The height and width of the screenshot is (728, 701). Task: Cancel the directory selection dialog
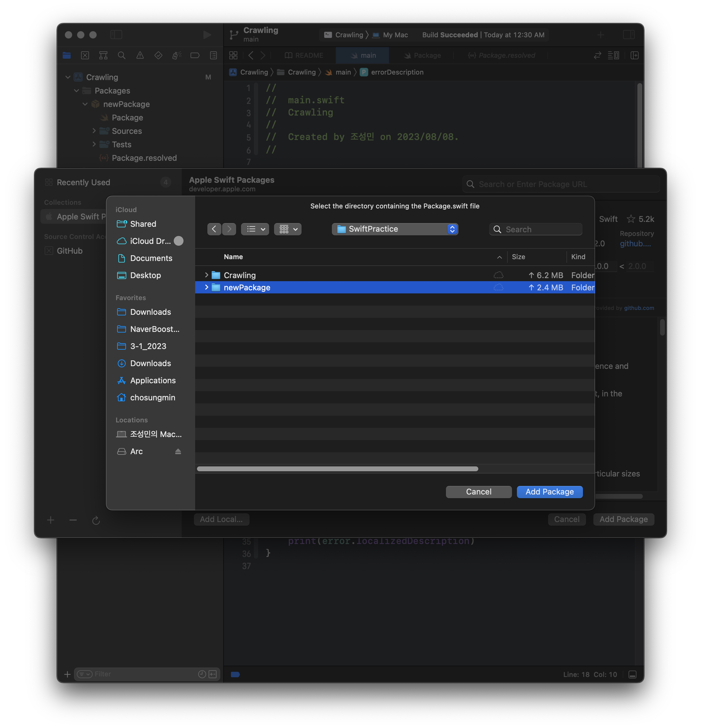pos(478,492)
